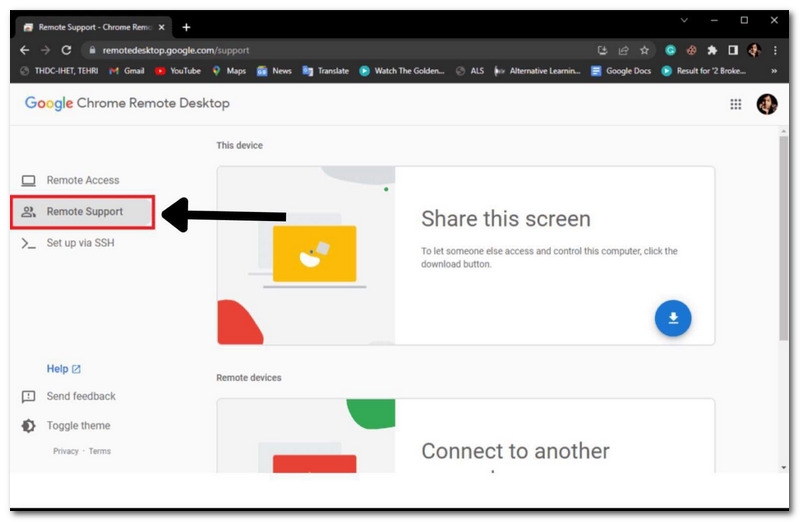Open the Chrome three-dot menu
Viewport: 800px width, 522px height.
pos(775,50)
